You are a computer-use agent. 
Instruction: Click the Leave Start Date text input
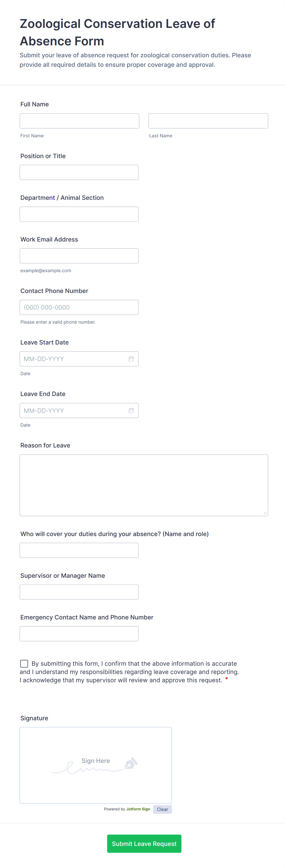72,359
